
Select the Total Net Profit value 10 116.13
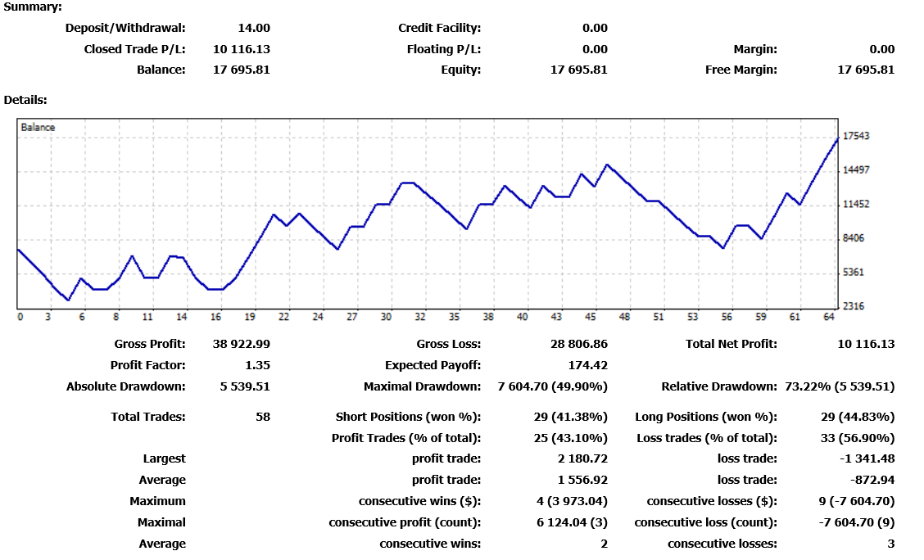coord(866,344)
